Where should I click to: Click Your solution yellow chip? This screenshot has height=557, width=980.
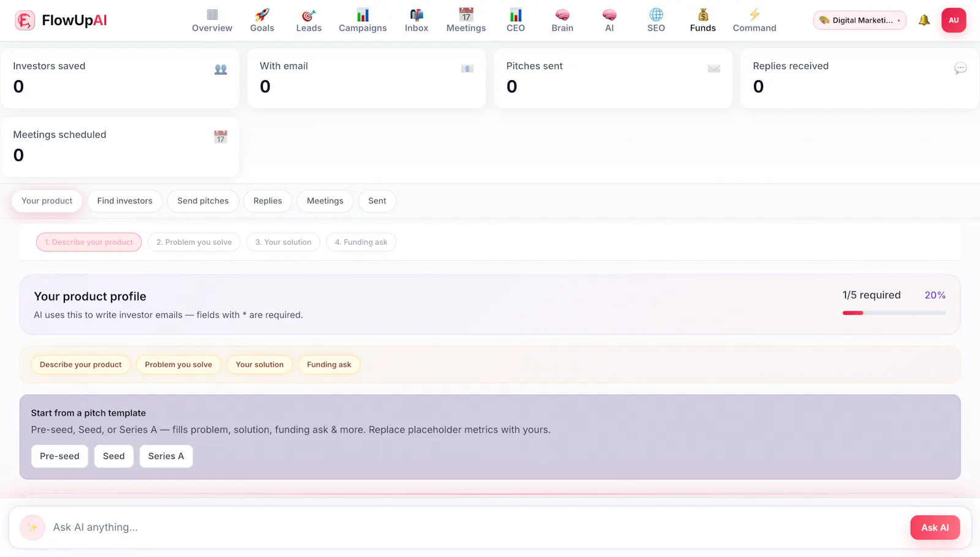(x=260, y=365)
